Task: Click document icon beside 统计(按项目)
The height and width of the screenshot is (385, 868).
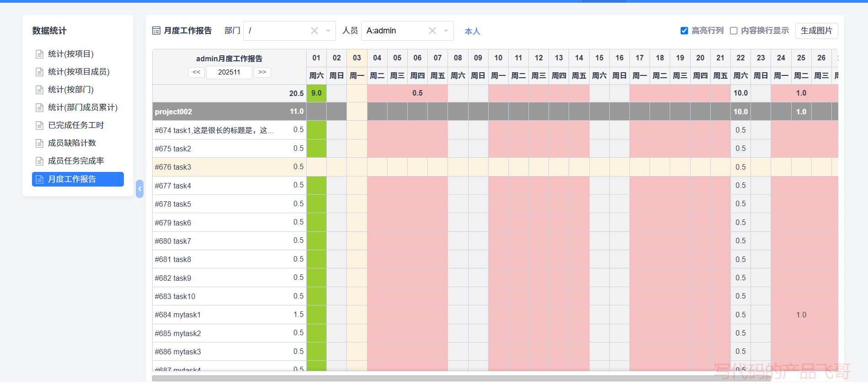Action: click(39, 54)
